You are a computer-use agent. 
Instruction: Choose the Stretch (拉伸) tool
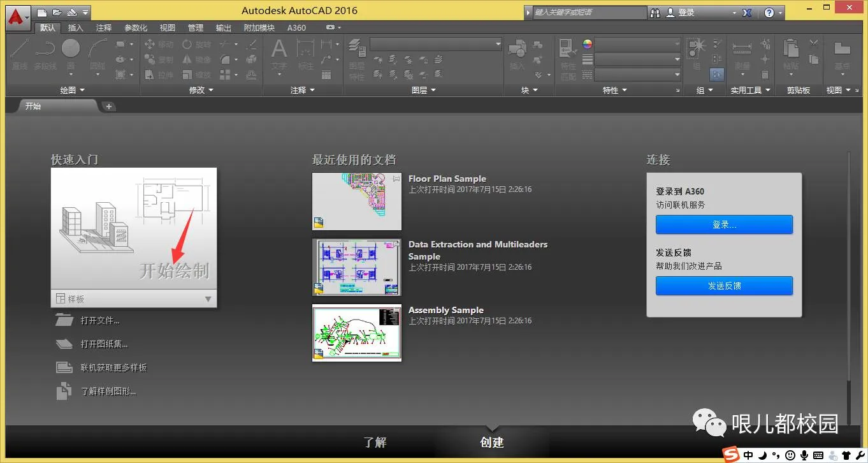coord(159,75)
